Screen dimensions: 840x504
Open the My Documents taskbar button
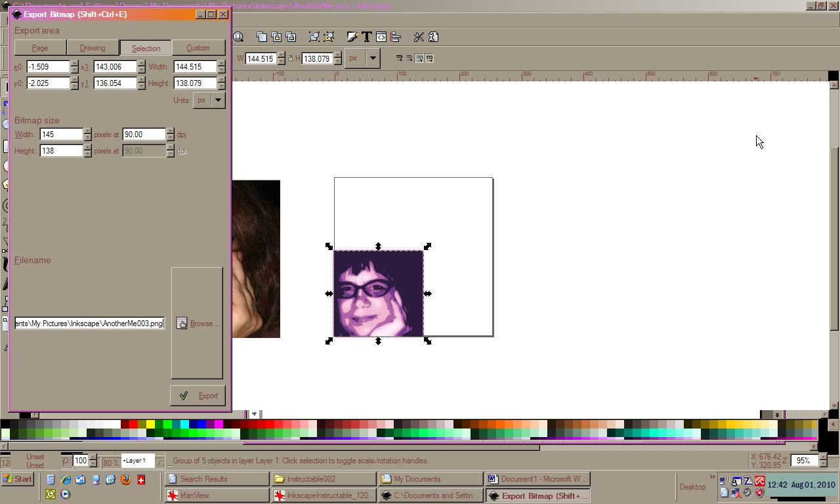(431, 479)
